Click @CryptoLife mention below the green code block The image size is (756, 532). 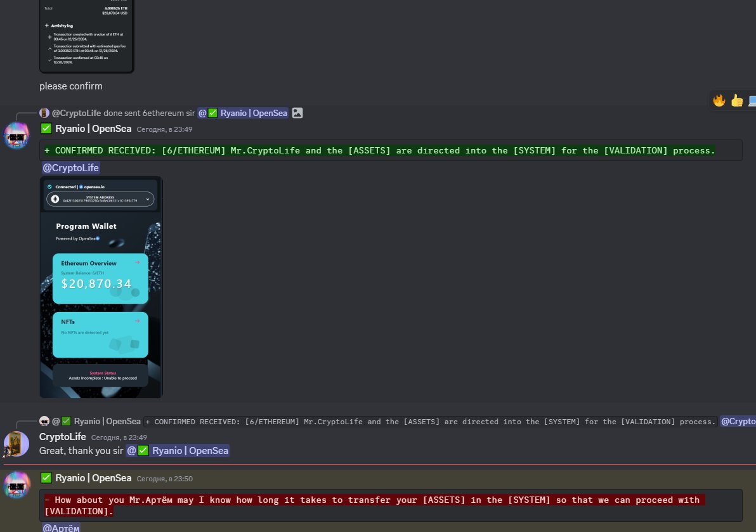[71, 167]
